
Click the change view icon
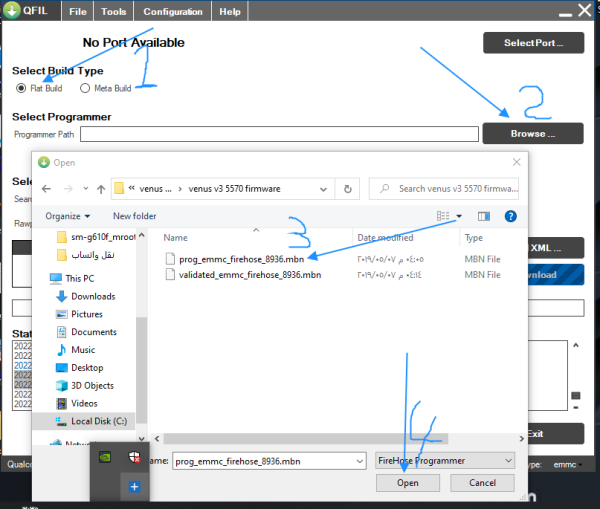(443, 216)
